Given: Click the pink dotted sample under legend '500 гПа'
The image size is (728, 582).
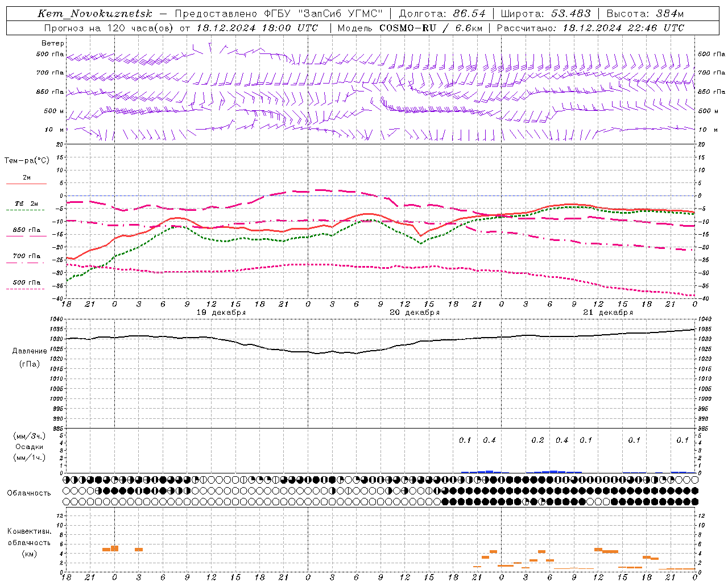Looking at the screenshot, I should tap(25, 289).
